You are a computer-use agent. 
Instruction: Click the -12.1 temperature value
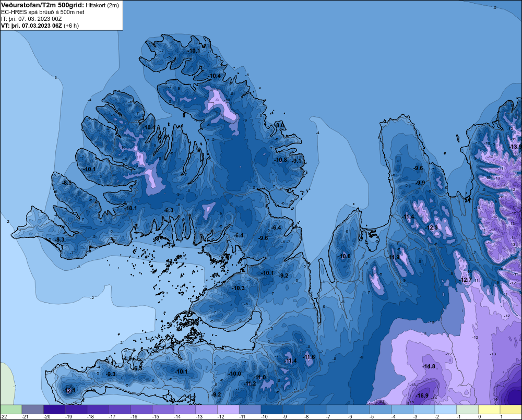pos(69,390)
